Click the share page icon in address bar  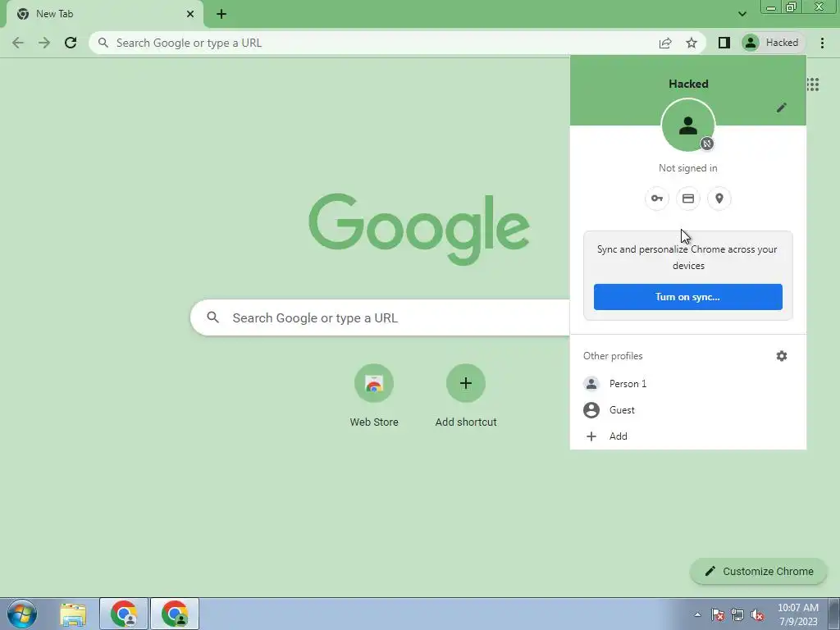pyautogui.click(x=665, y=43)
